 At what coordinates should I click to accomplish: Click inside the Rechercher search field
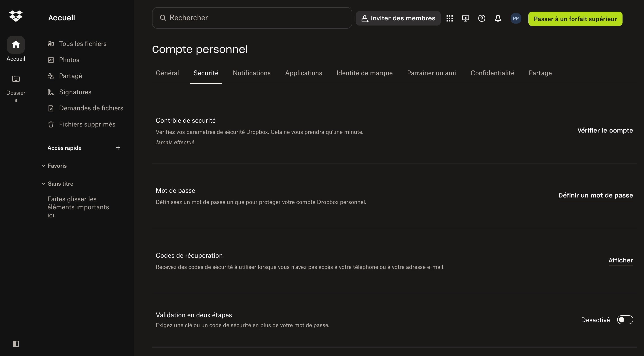[252, 17]
